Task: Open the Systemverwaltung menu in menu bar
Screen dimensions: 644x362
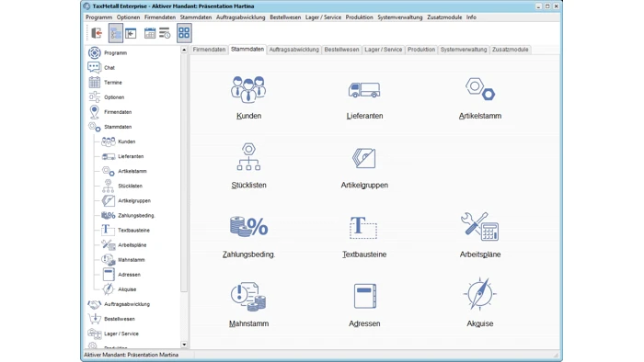Action: [400, 17]
